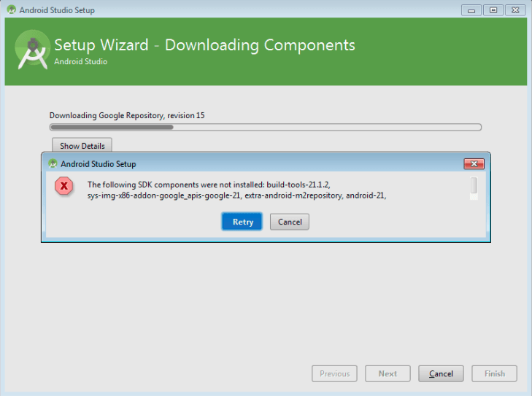Click the red error X icon

tap(63, 186)
